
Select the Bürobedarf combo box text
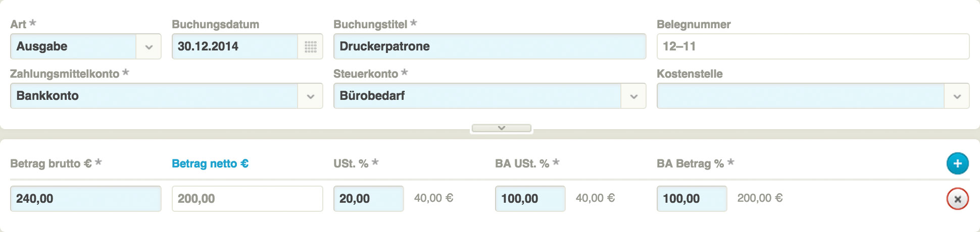[x=477, y=96]
